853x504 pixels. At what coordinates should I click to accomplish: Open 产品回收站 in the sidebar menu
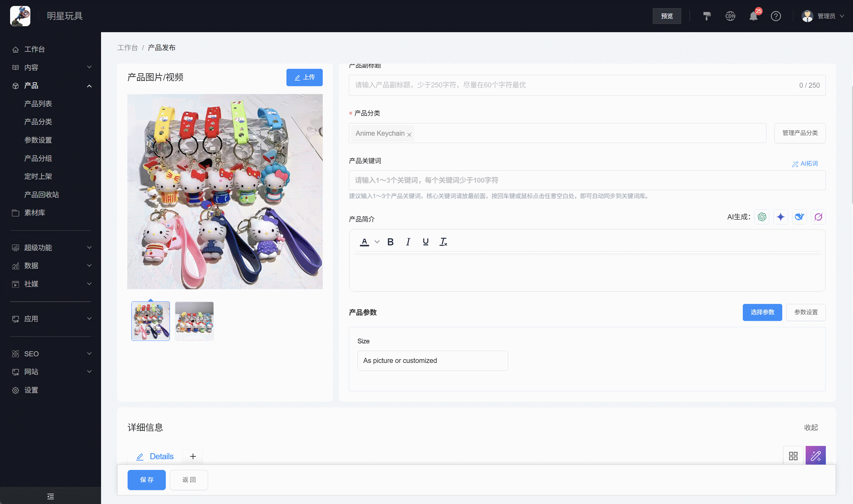click(41, 195)
